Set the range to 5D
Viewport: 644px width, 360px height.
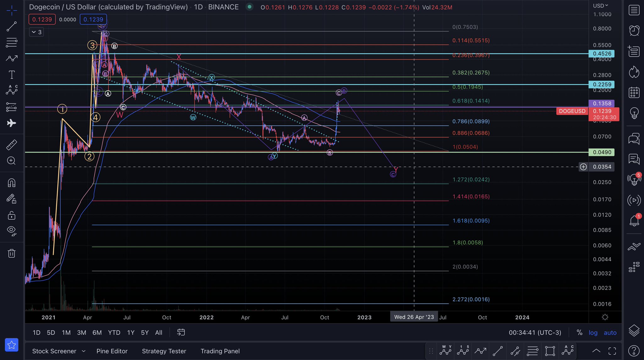coord(51,333)
